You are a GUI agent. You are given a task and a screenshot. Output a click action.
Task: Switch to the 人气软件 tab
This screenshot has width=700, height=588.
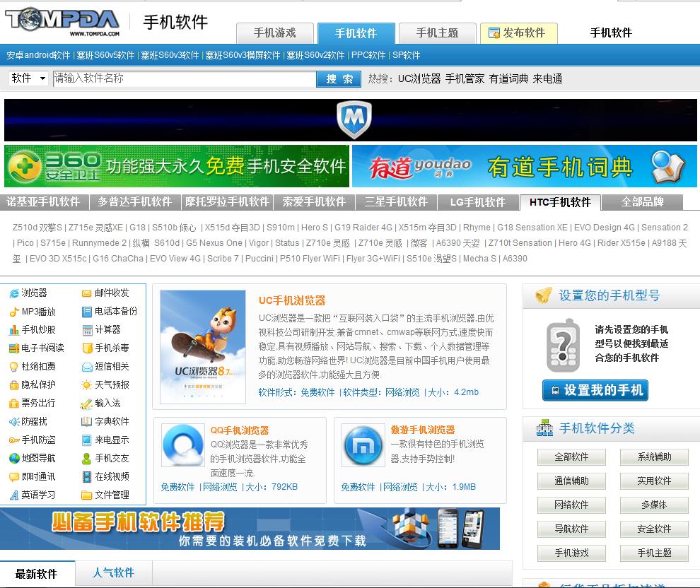point(113,573)
